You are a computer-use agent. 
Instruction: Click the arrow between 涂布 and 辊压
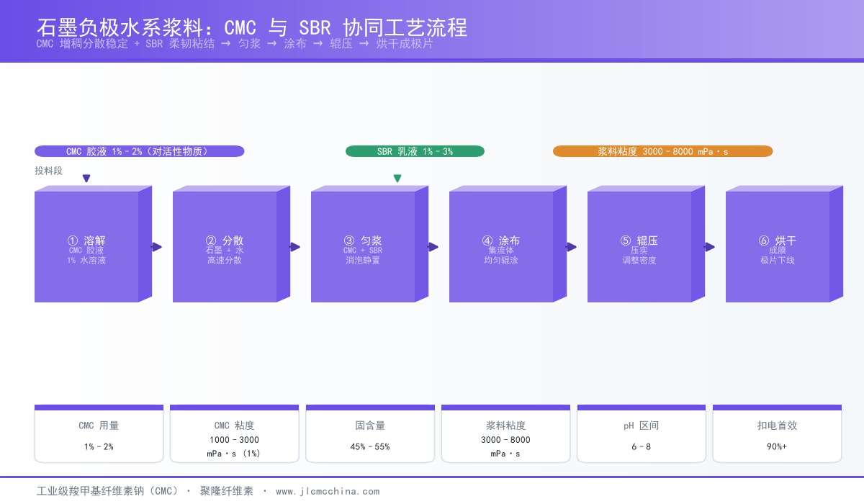pos(571,247)
